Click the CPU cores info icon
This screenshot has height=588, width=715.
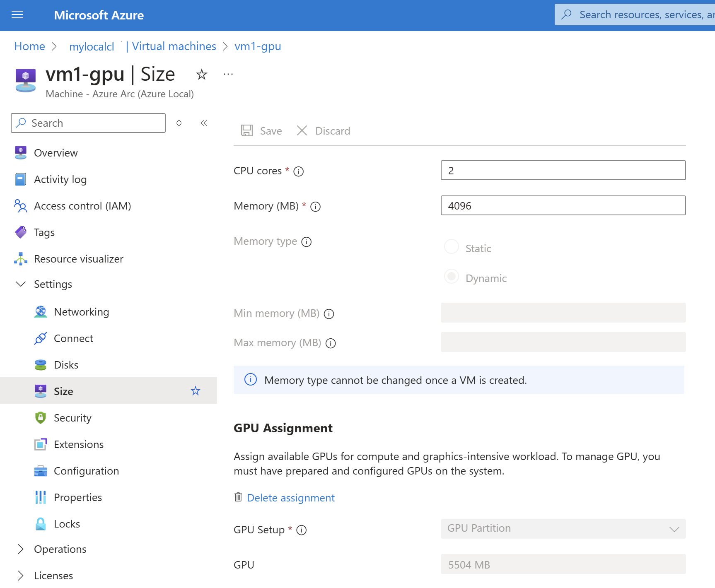(x=298, y=171)
